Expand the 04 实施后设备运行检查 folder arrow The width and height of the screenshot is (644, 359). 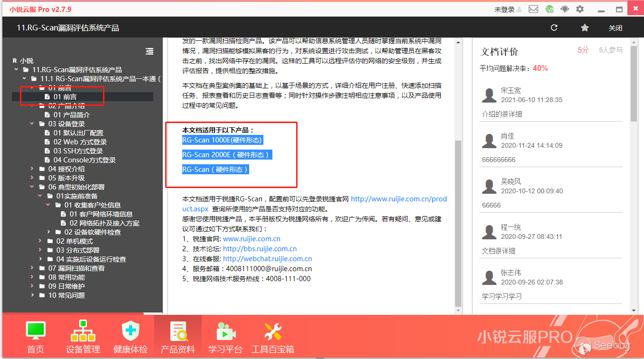pos(40,259)
